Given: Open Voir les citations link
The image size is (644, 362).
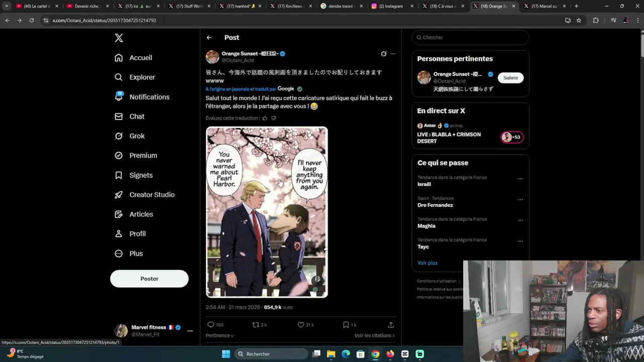Looking at the screenshot, I should pos(374,335).
